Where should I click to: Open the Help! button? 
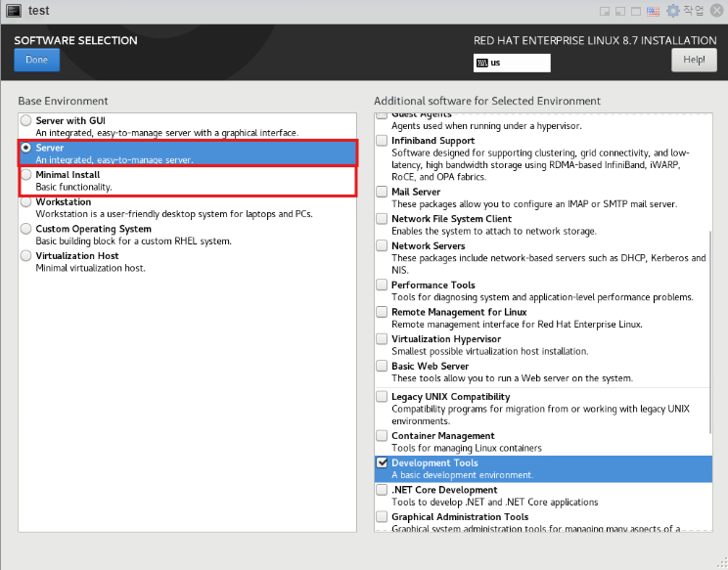click(x=694, y=60)
